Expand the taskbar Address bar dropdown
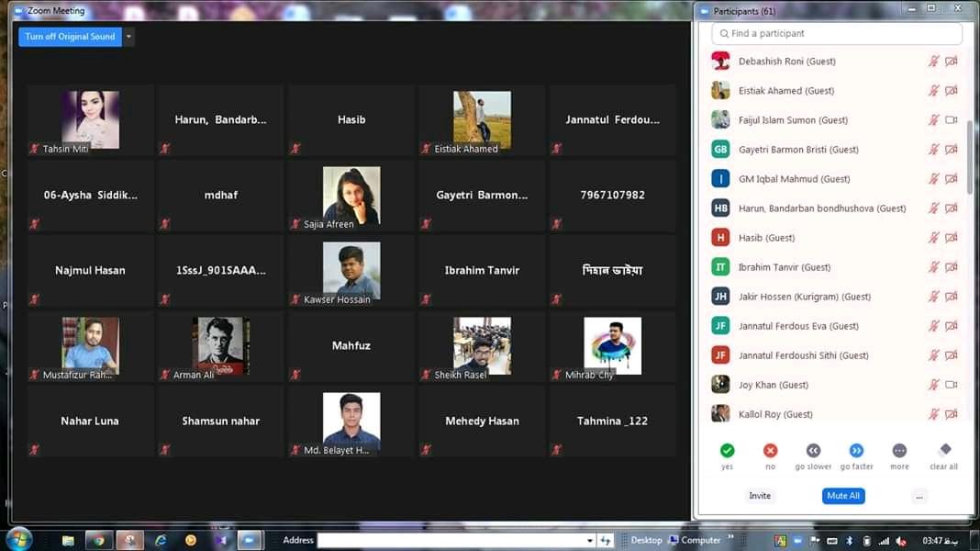Image resolution: width=980 pixels, height=551 pixels. coord(590,541)
